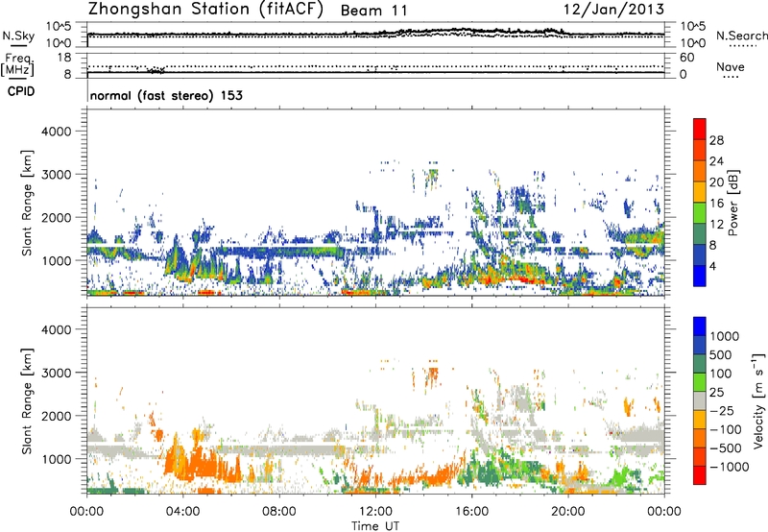Click the '60' Nave axis tick label
Screen dimensions: 768x532
(687, 58)
